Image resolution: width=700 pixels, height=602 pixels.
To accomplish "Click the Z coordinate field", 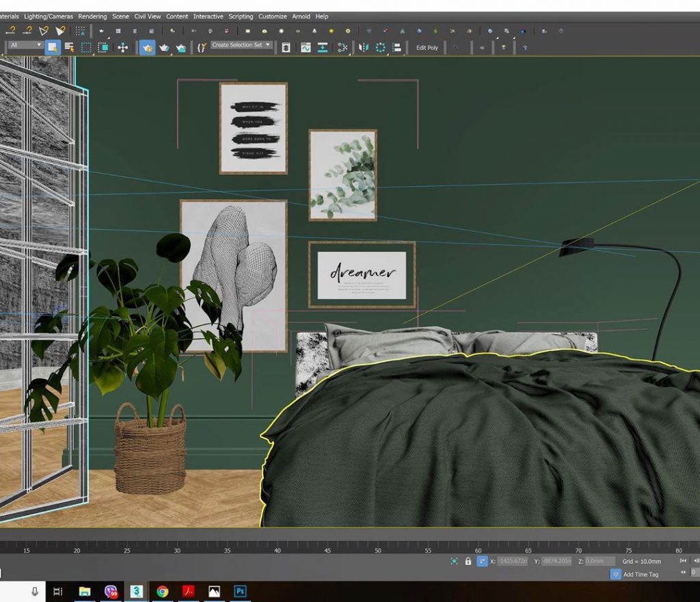I will pyautogui.click(x=600, y=561).
